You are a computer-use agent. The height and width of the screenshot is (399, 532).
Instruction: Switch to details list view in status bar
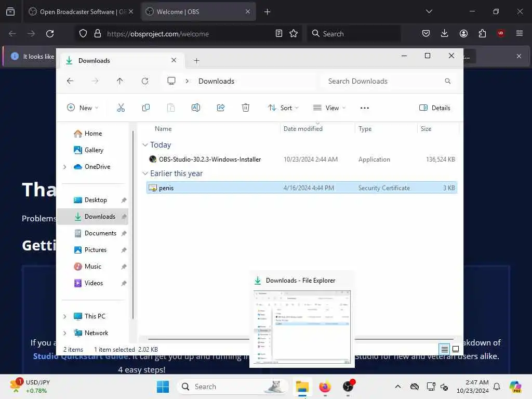444,349
